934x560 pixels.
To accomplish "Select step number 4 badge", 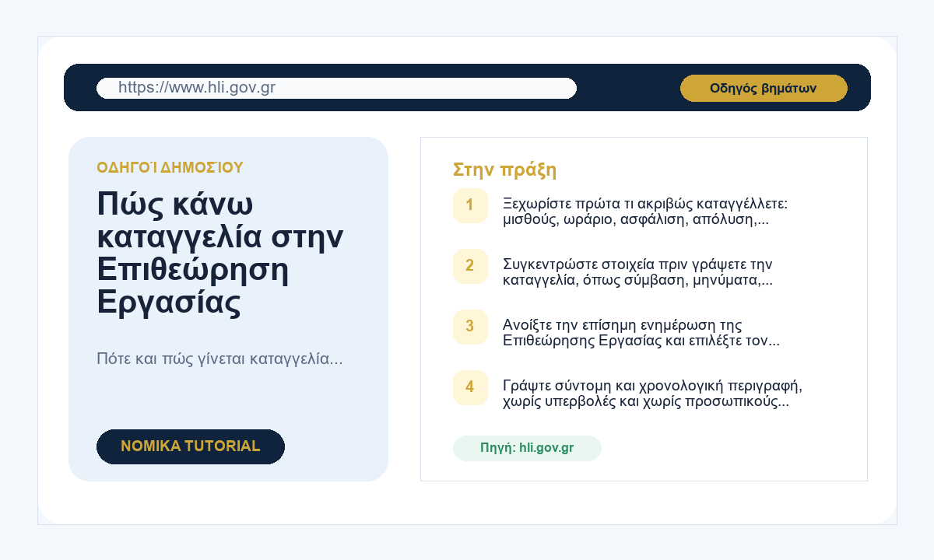I will coord(470,387).
